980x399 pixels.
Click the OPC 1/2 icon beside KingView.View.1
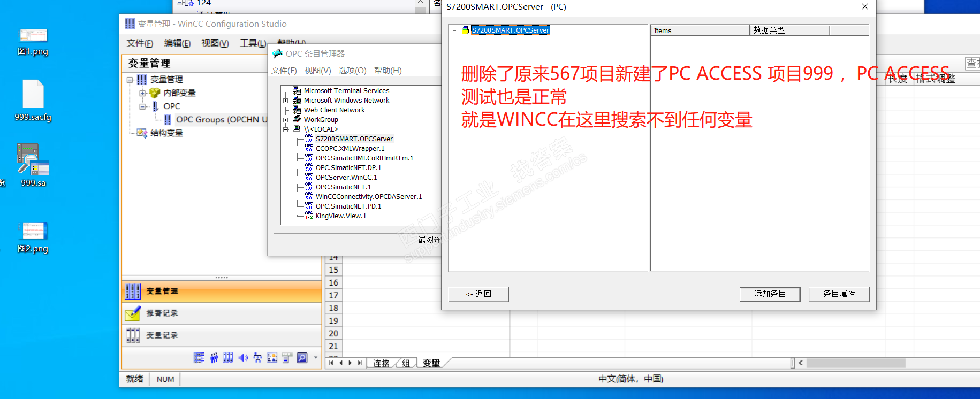point(309,216)
